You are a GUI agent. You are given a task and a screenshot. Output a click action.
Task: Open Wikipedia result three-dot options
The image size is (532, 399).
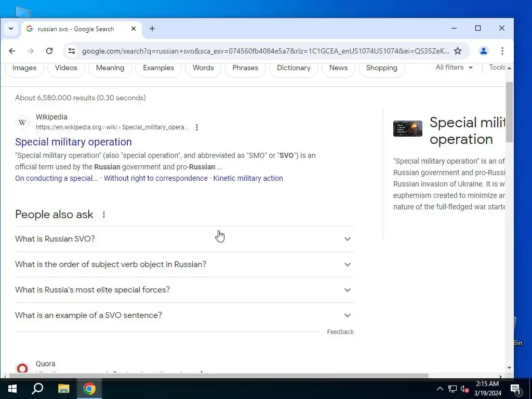point(197,127)
